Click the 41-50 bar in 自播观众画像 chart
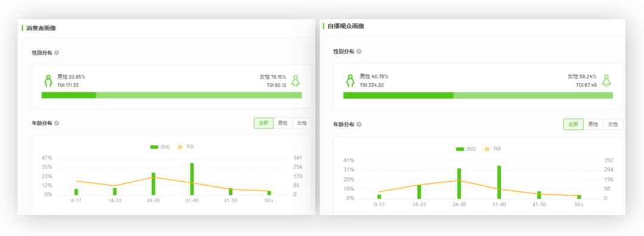The width and height of the screenshot is (644, 236). click(539, 195)
